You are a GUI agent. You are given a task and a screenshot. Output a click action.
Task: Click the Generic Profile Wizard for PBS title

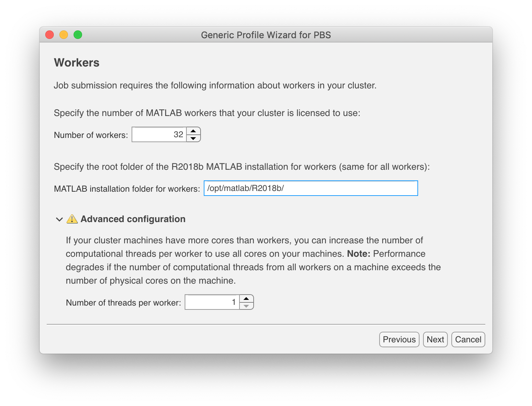coord(266,35)
